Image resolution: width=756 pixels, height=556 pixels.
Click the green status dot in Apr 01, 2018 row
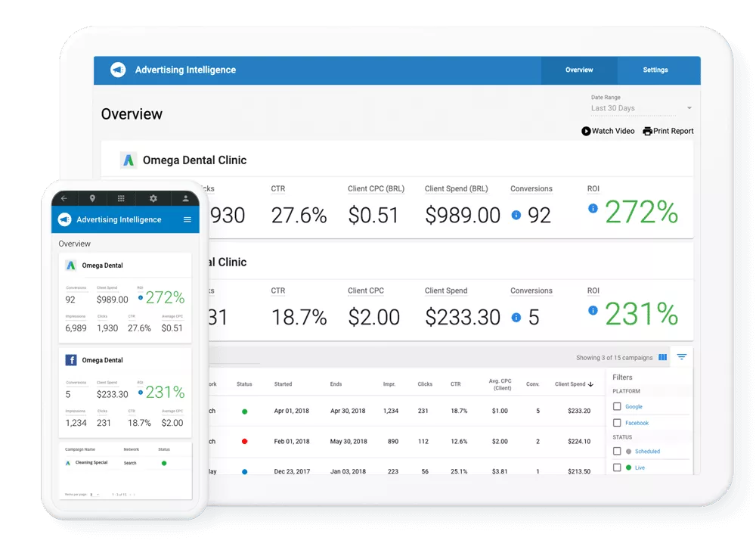pos(244,412)
